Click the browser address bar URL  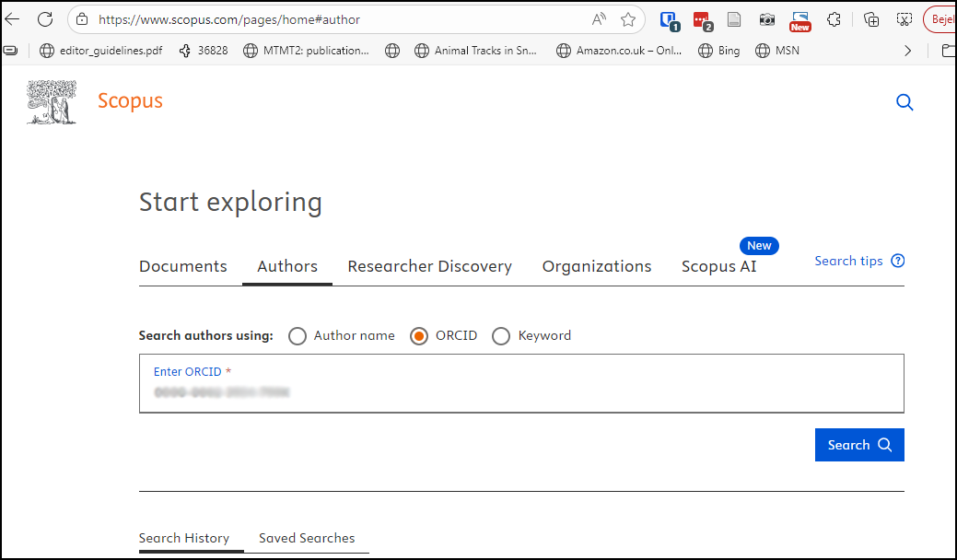228,19
